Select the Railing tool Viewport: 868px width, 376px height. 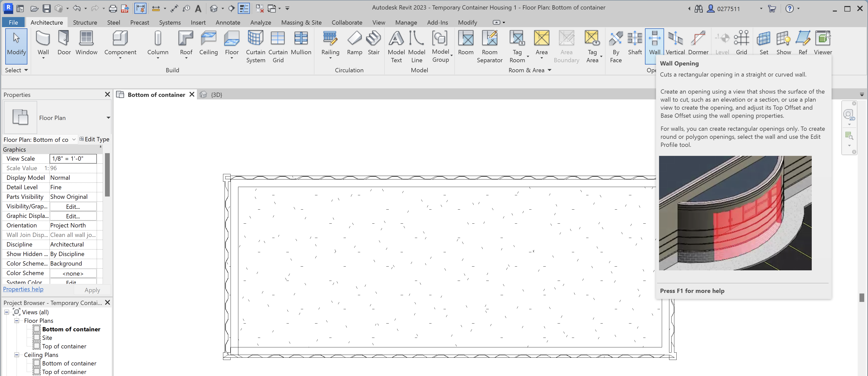tap(330, 42)
